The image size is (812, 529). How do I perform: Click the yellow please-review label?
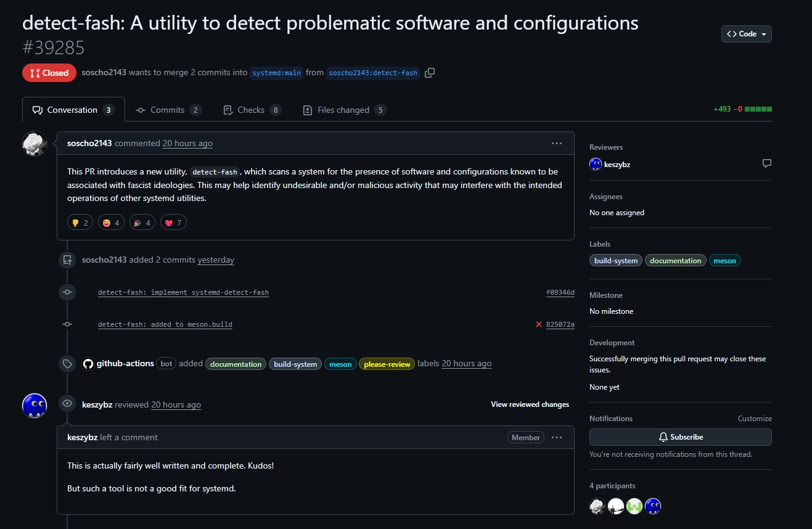[387, 364]
